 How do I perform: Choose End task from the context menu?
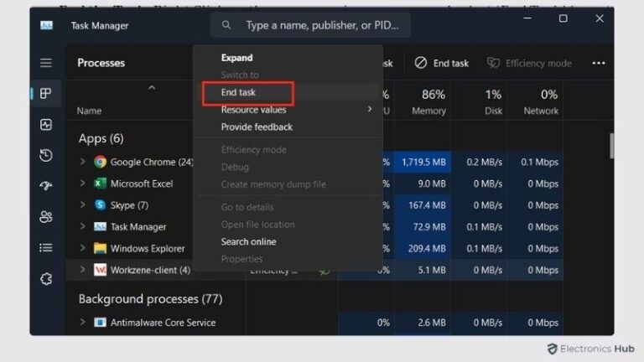click(x=238, y=92)
